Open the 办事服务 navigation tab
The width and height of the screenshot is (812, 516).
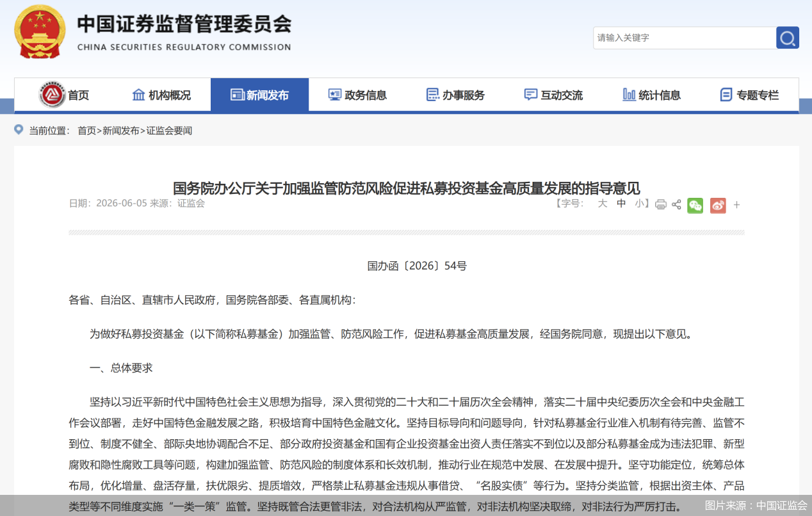(455, 95)
